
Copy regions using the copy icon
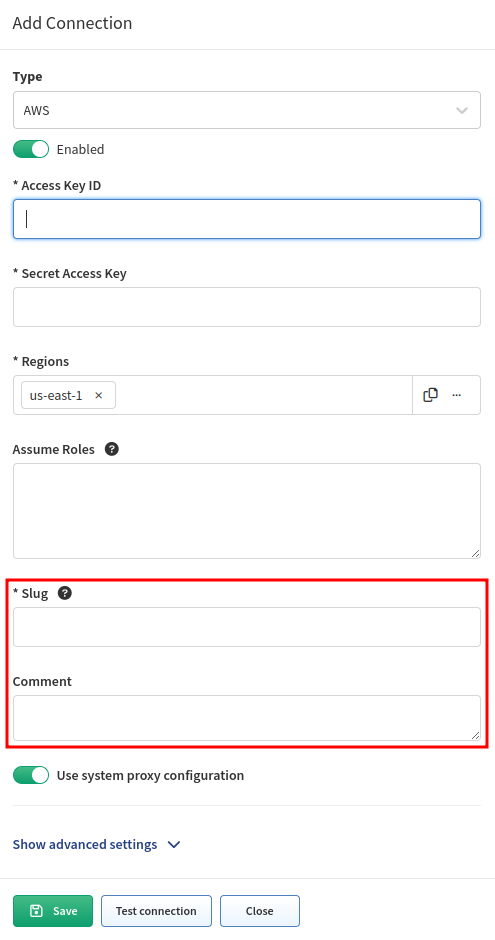[430, 395]
